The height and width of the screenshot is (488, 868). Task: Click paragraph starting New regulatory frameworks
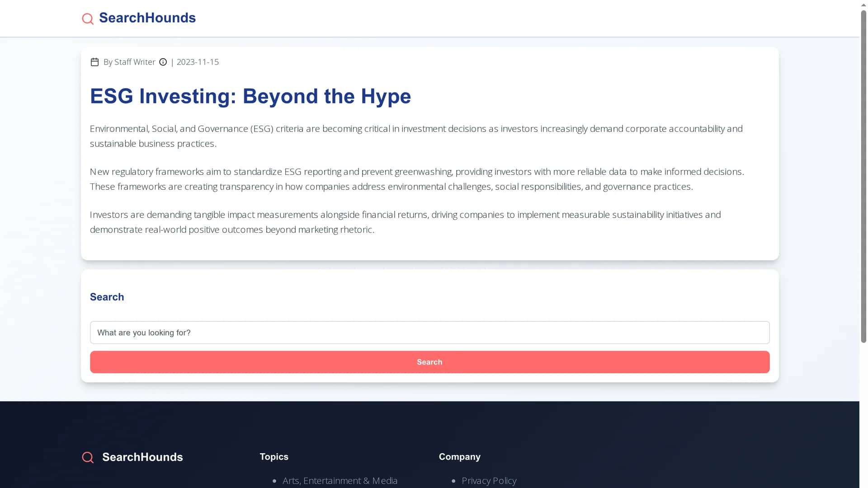click(x=417, y=179)
